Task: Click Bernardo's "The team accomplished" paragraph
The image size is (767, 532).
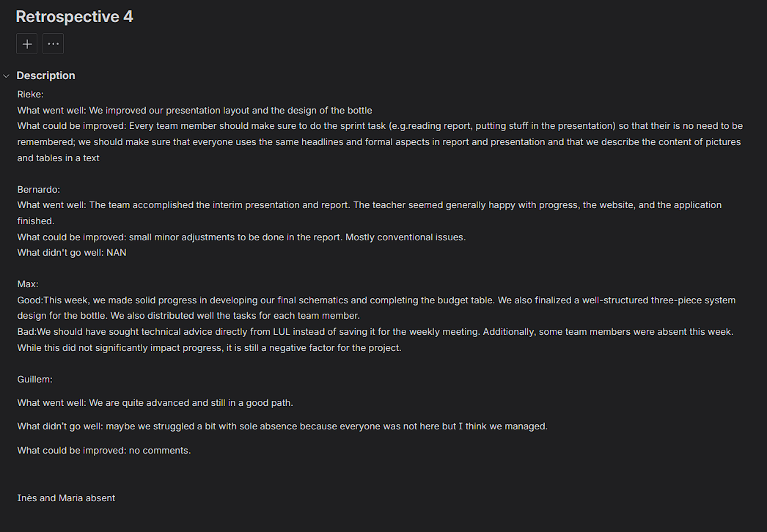Action: [x=293, y=205]
